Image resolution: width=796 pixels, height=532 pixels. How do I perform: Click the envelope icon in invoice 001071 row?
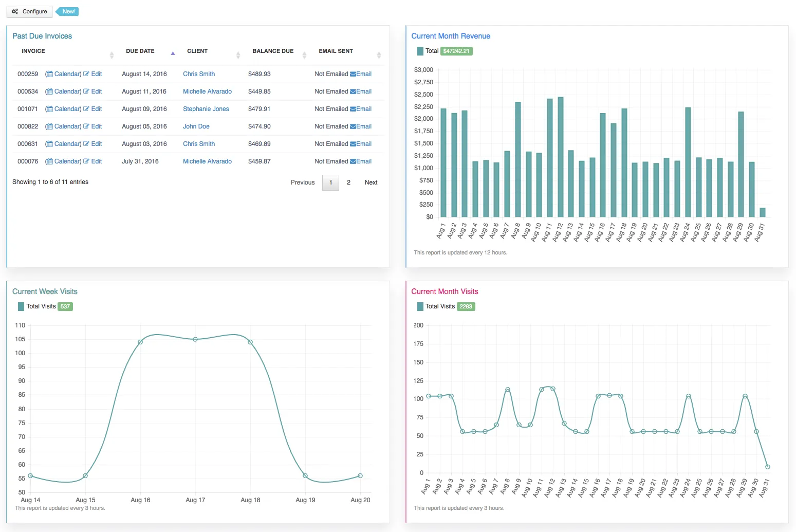pos(353,109)
